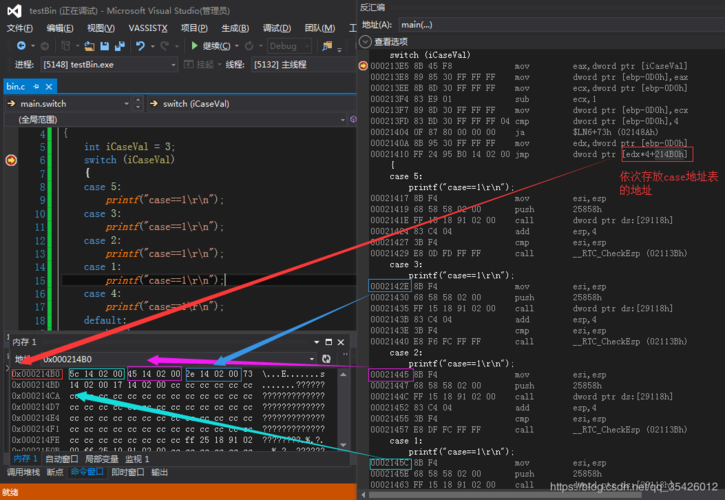Click the Navigate Backward arrow icon
The width and height of the screenshot is (725, 500).
pyautogui.click(x=19, y=46)
